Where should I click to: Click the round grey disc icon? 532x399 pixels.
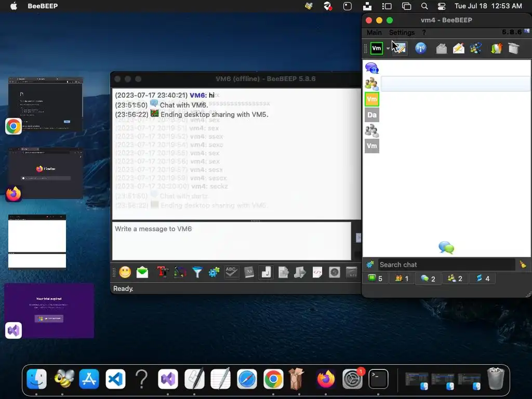pyautogui.click(x=335, y=272)
